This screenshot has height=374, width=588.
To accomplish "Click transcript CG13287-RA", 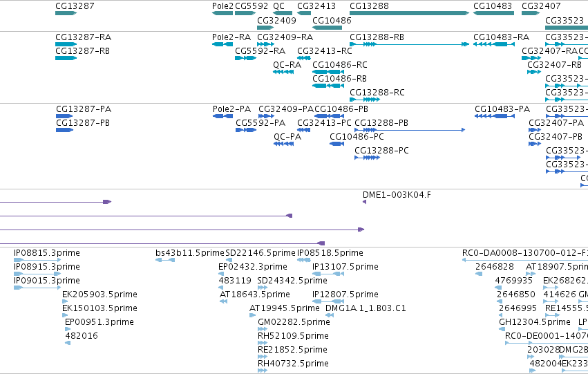I will coord(66,44).
